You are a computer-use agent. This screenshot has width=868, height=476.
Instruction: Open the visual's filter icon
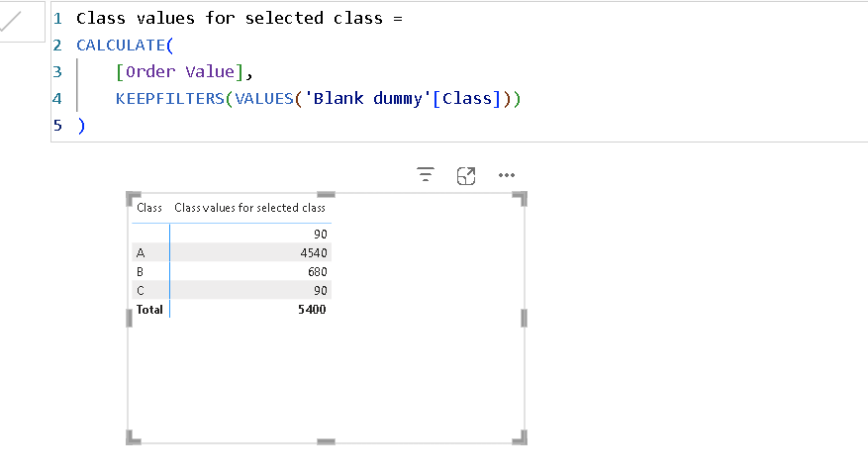(426, 175)
